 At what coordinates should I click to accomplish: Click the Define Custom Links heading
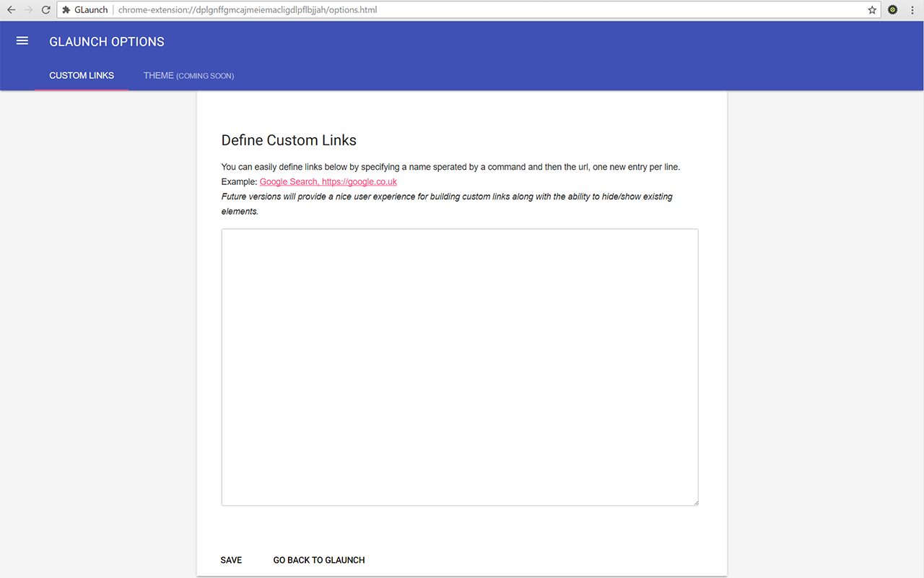pos(289,140)
